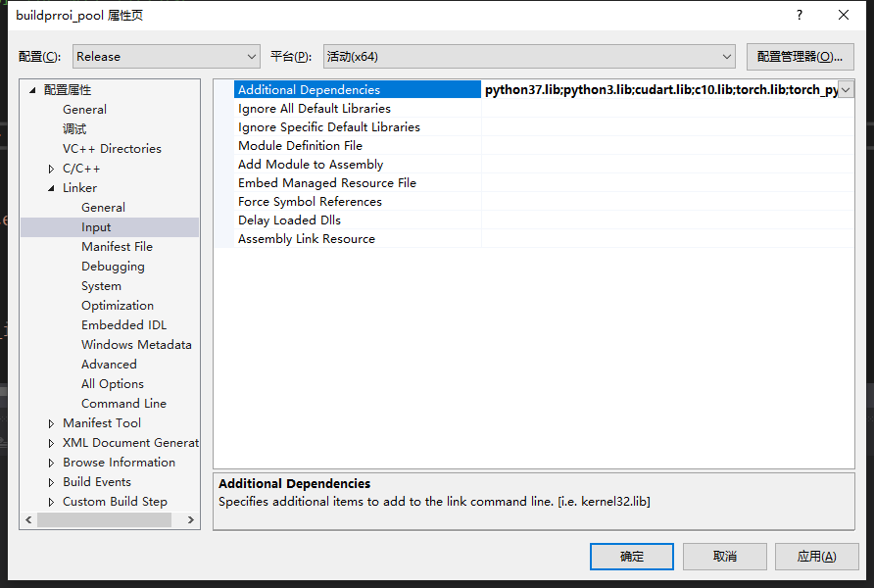Click the help question mark icon
This screenshot has height=588, width=874.
pos(799,15)
